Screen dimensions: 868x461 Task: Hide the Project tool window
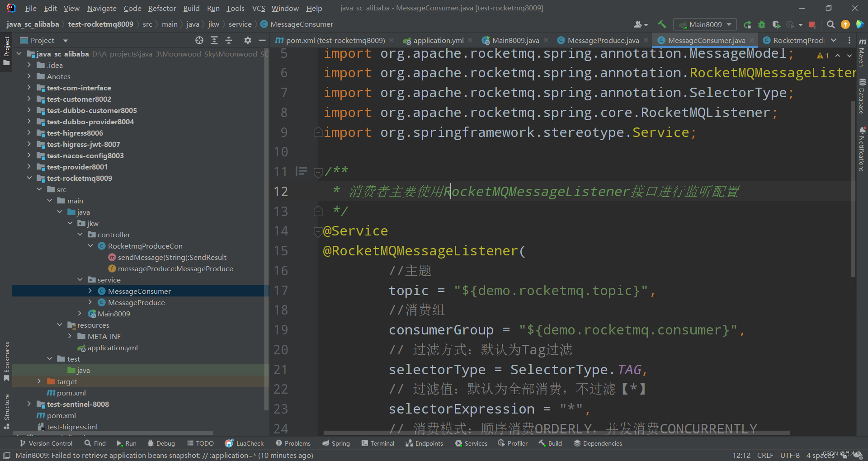pos(262,40)
